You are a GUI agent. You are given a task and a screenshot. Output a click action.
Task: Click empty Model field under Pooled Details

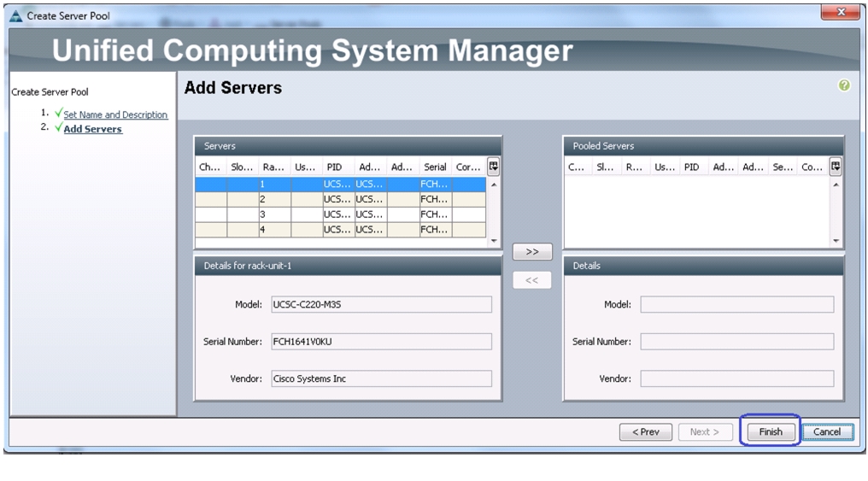[x=736, y=304]
